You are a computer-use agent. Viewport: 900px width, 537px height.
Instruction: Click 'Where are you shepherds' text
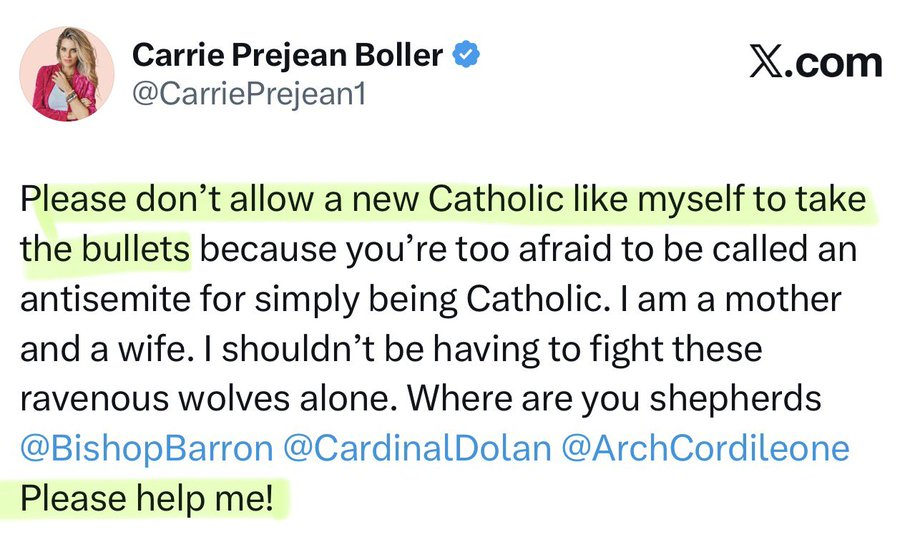coord(614,399)
